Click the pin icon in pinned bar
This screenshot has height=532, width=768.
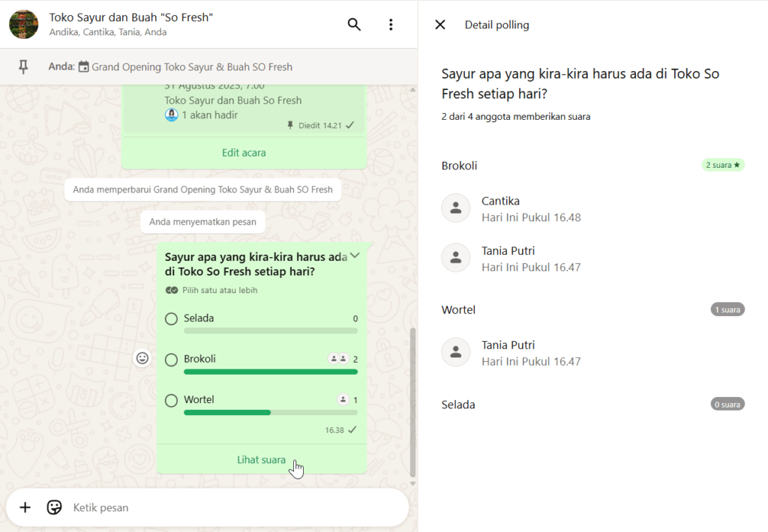pyautogui.click(x=23, y=67)
